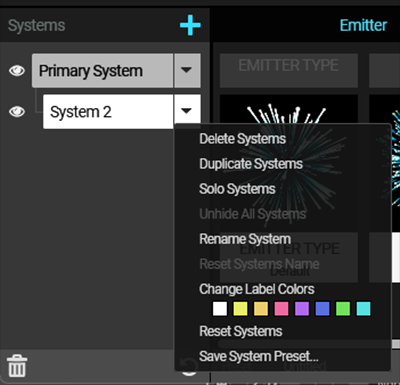
Task: Choose Delete Systems from the menu
Action: tap(242, 139)
